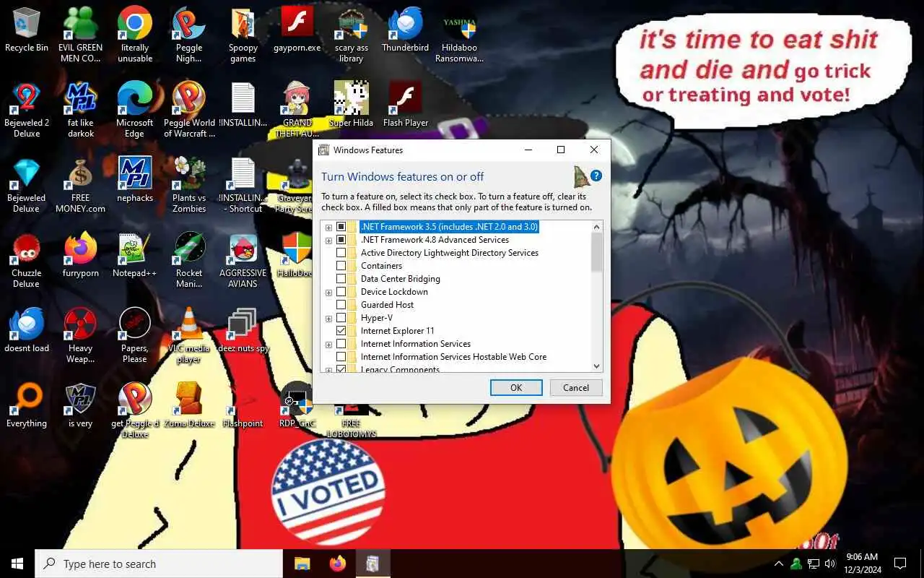
Task: Check the Containers feature checkbox
Action: (x=341, y=266)
